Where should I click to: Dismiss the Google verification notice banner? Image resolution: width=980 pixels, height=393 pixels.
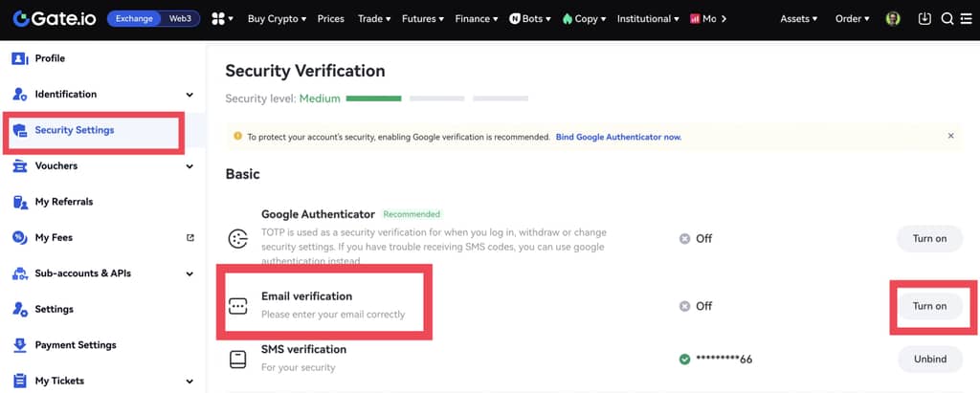click(950, 136)
